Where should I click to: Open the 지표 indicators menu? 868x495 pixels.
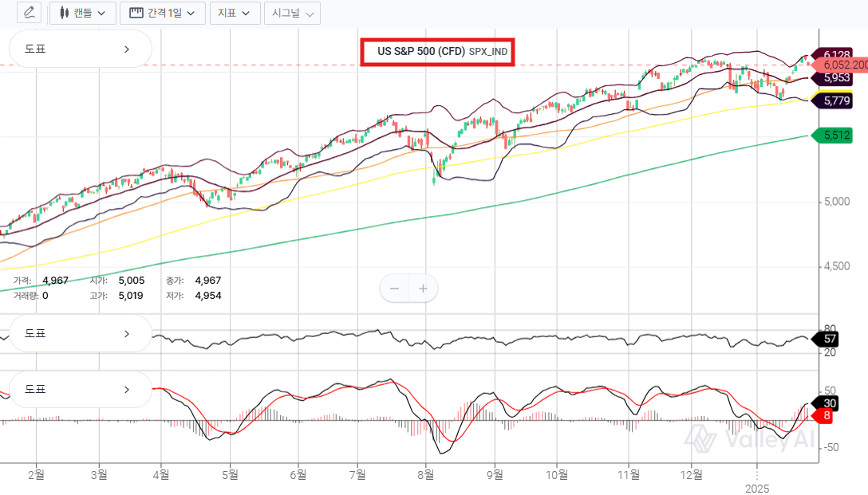point(235,13)
